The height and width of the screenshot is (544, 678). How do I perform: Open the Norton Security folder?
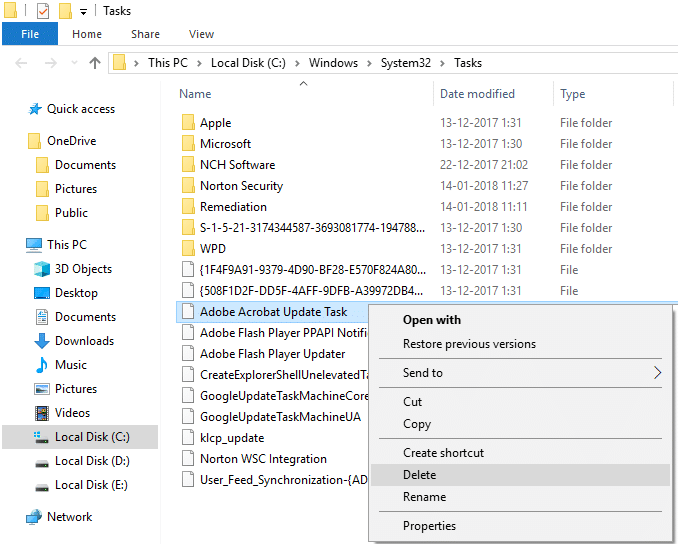click(241, 186)
